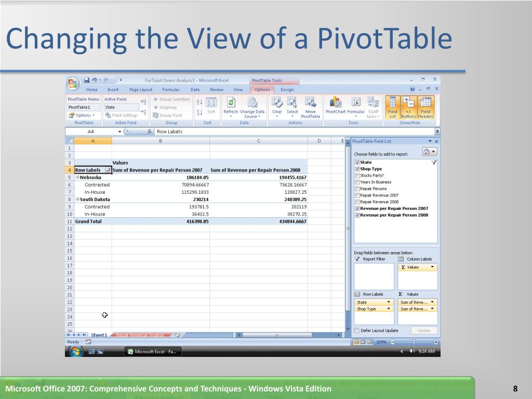This screenshot has height=399, width=532.
Task: Click Field Settings button
Action: (x=122, y=115)
